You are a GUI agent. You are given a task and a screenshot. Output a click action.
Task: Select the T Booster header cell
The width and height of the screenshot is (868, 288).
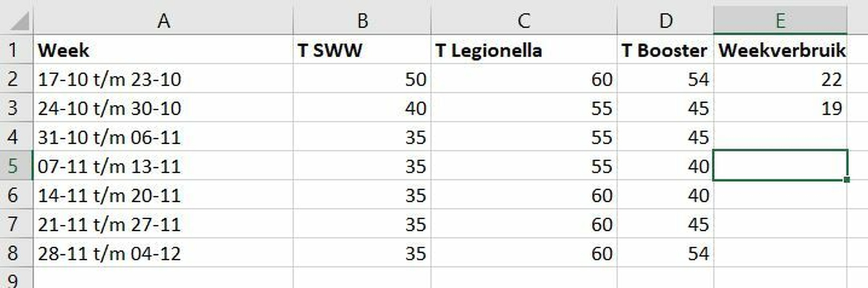pos(665,51)
